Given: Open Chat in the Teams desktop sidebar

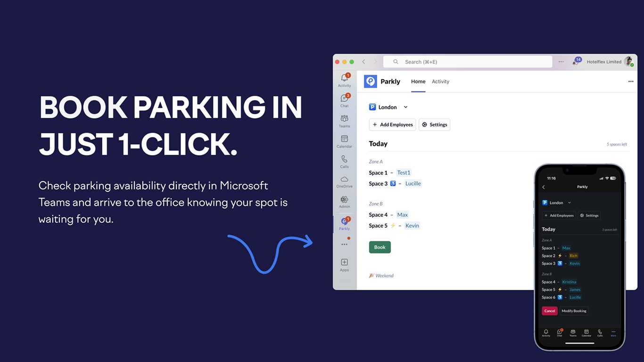Looking at the screenshot, I should (345, 100).
